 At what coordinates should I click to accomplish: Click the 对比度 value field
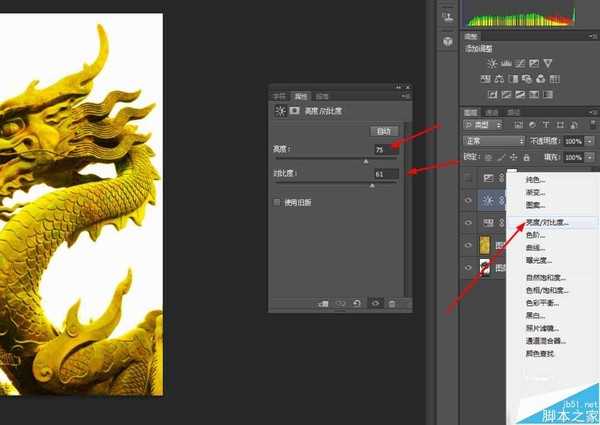click(387, 174)
